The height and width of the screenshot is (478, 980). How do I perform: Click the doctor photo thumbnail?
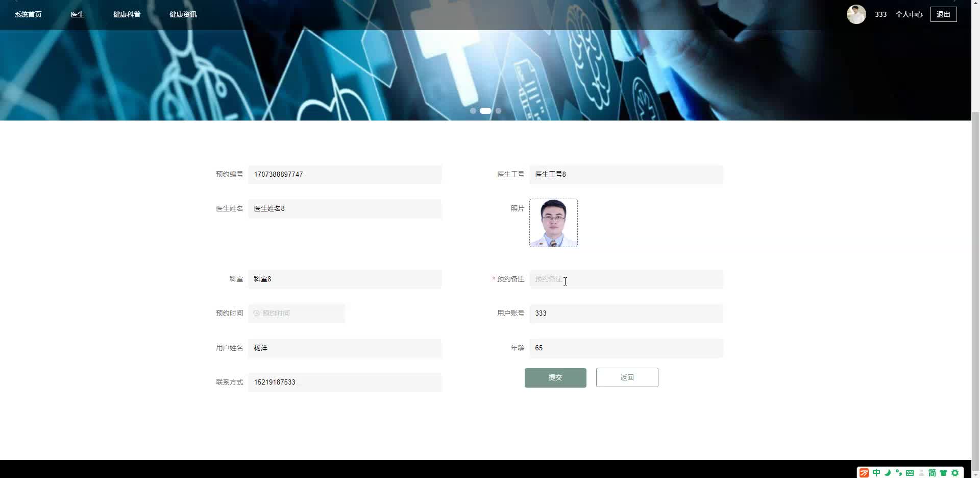coord(553,223)
